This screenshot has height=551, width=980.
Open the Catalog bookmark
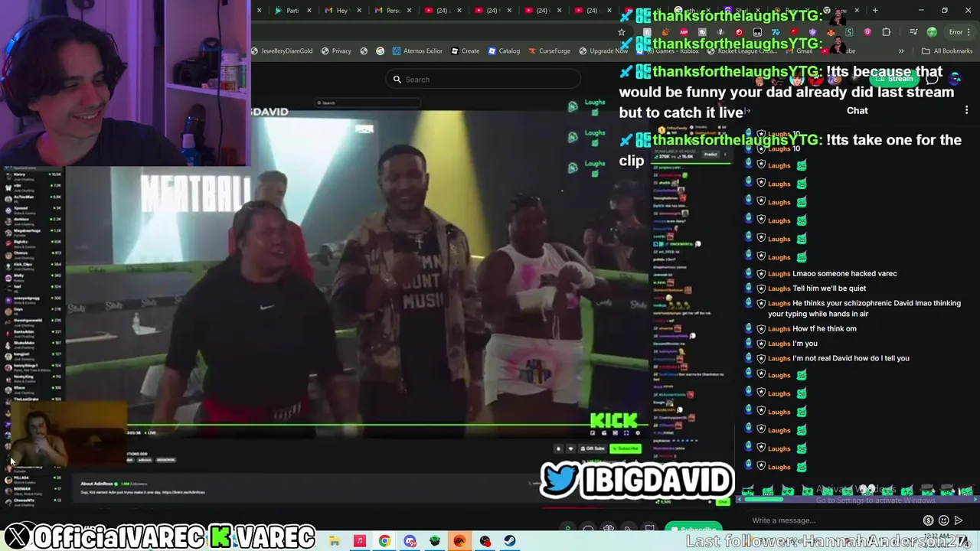(x=504, y=51)
